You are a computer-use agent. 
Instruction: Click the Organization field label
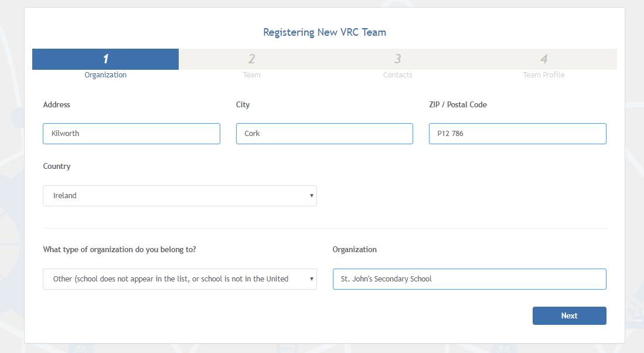[x=355, y=249]
